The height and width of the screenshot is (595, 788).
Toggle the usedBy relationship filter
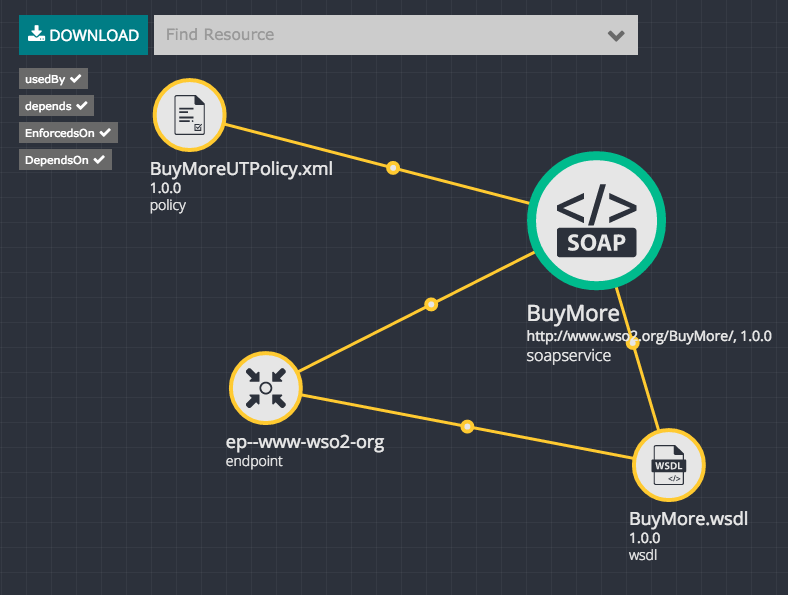click(x=53, y=79)
